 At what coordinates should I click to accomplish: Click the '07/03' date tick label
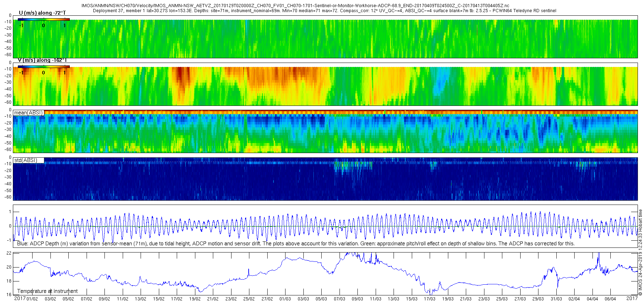(x=339, y=299)
